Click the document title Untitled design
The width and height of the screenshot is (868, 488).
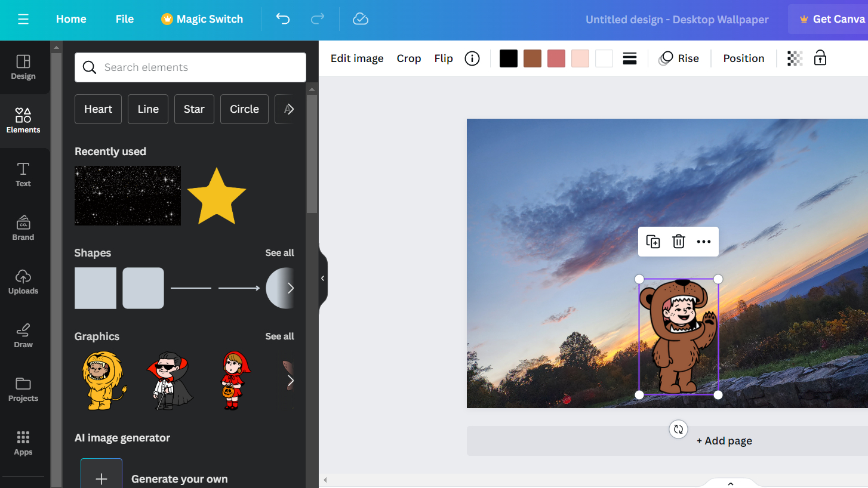677,19
